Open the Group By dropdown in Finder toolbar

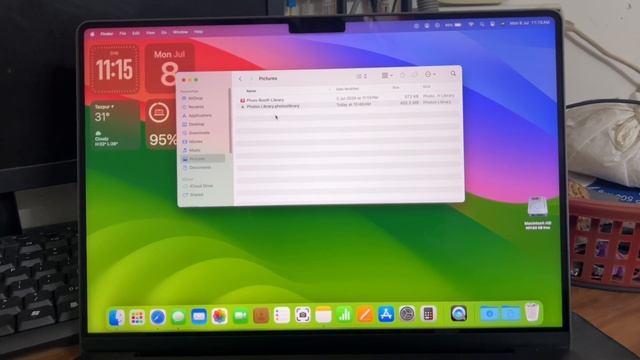pos(387,76)
